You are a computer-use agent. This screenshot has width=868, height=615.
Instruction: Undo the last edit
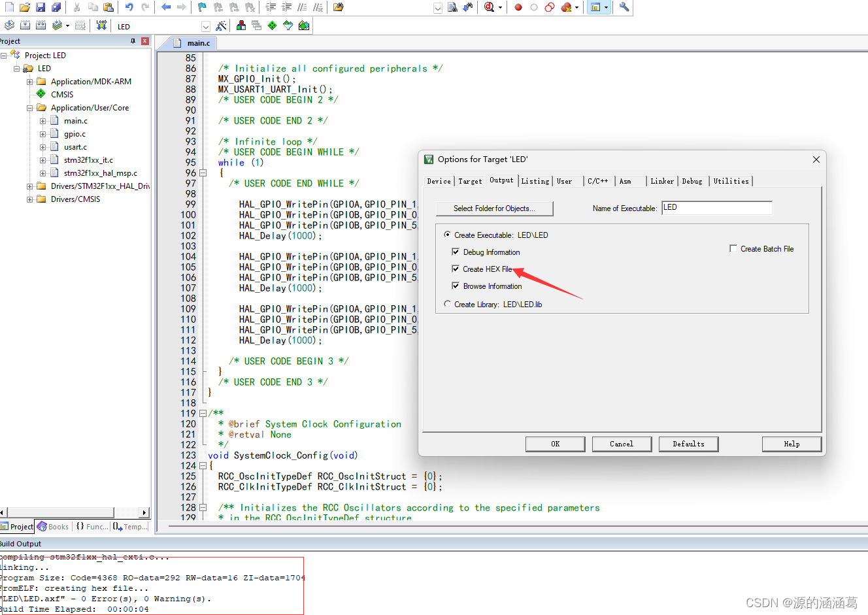(x=129, y=7)
